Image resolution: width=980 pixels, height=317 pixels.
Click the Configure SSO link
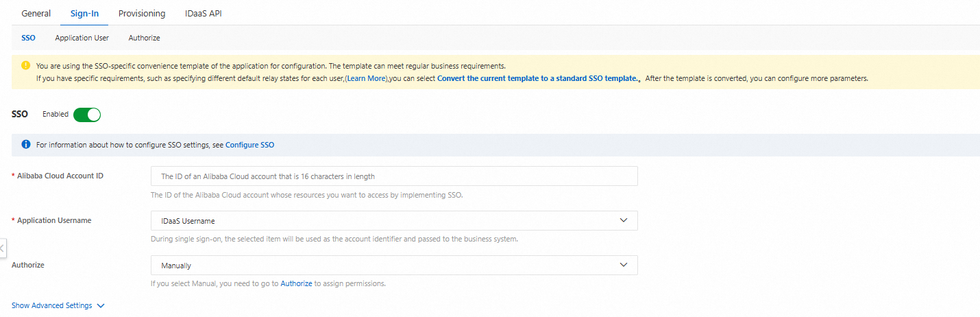(x=249, y=145)
